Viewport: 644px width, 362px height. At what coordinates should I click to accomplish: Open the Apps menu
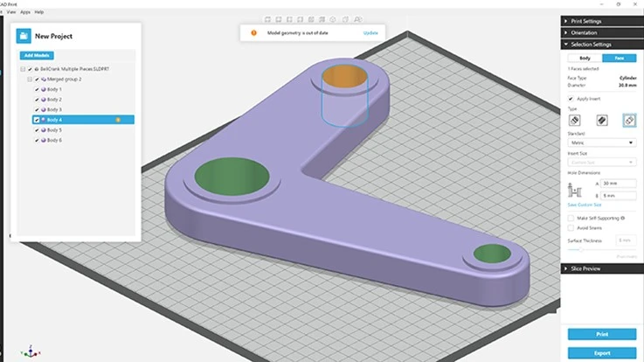[x=24, y=11]
